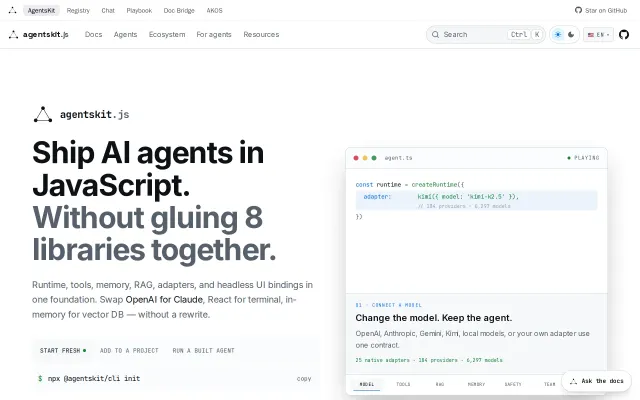This screenshot has width=640, height=400.
Task: Open the Ecosystem menu
Action: pyautogui.click(x=167, y=35)
